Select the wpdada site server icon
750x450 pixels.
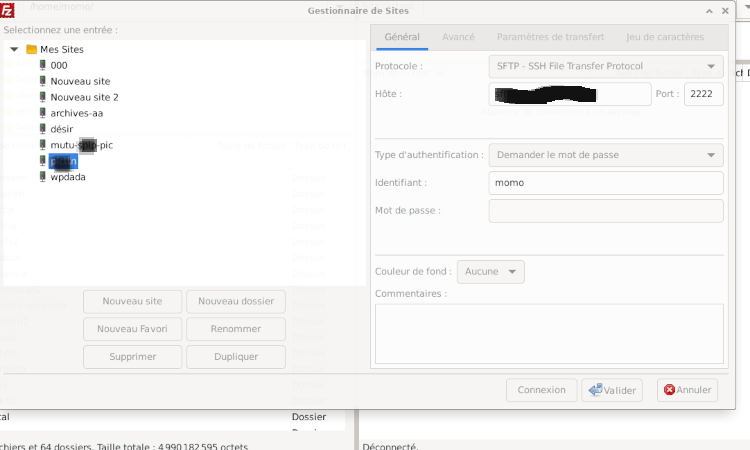[x=42, y=177]
